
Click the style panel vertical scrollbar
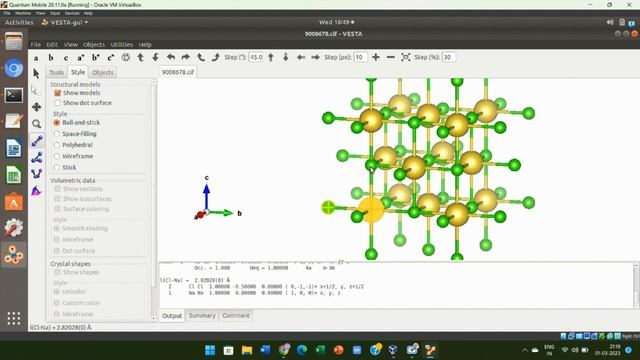tap(153, 200)
